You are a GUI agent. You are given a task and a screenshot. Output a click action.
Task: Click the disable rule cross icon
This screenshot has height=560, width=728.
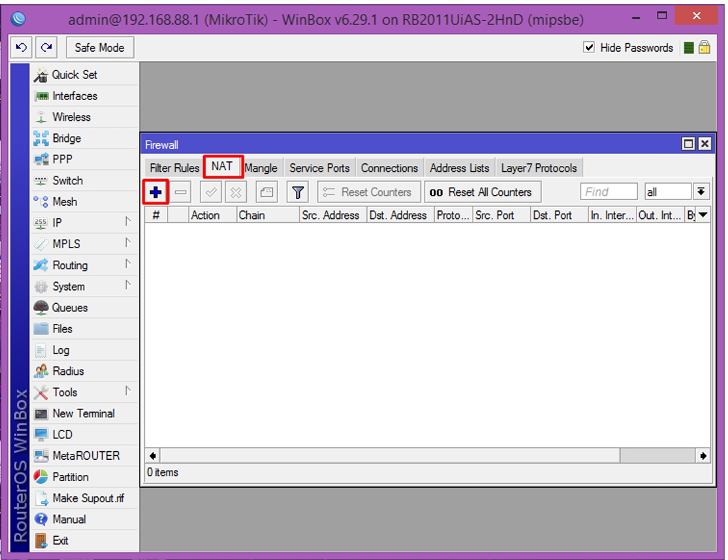pyautogui.click(x=236, y=192)
